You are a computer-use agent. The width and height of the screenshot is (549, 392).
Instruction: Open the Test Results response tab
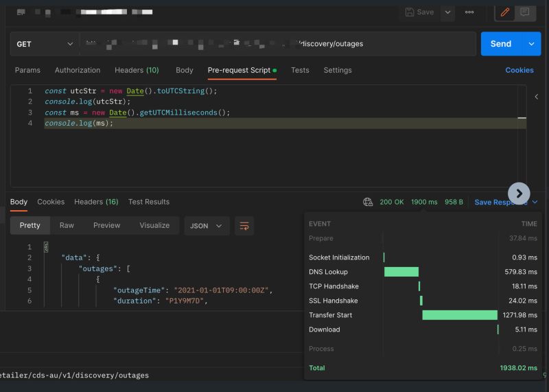tap(148, 202)
